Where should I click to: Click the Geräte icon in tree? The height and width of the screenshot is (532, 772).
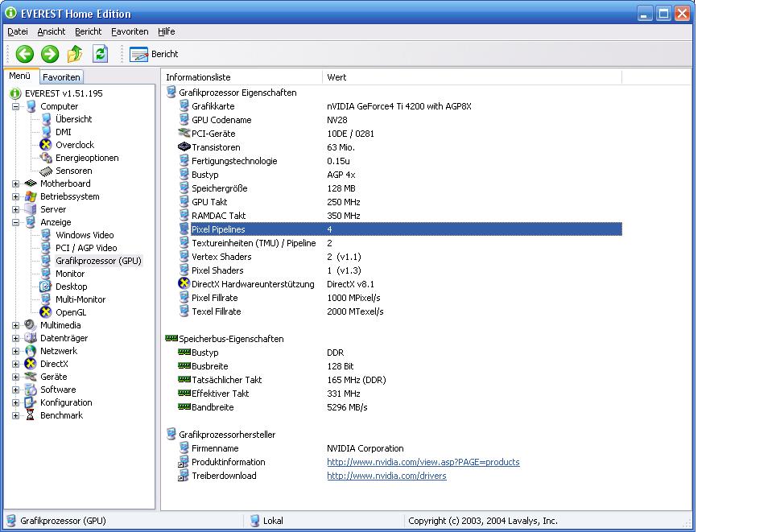click(31, 377)
